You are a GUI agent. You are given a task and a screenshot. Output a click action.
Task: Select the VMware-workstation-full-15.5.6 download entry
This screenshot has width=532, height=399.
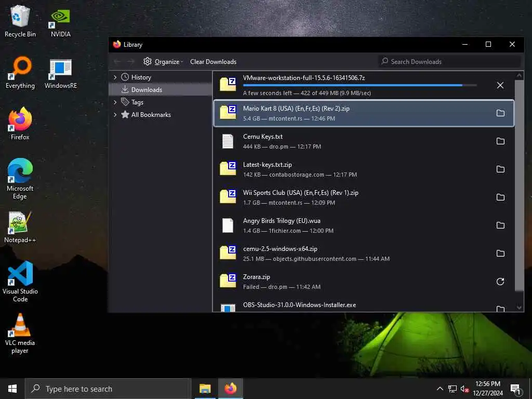(x=364, y=85)
